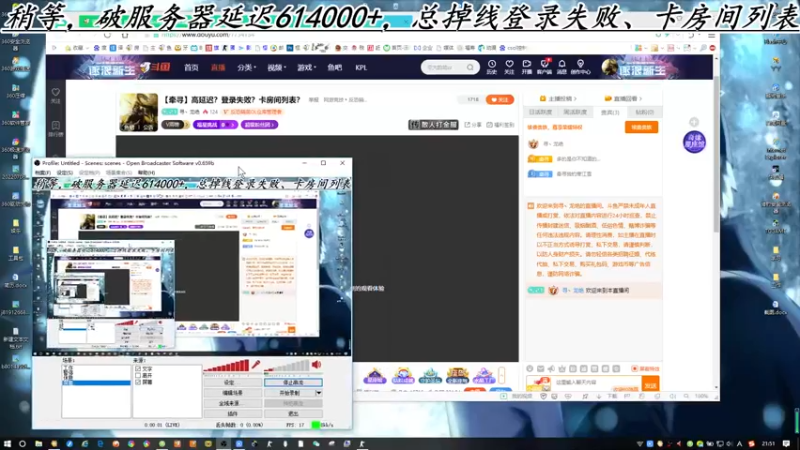Switch to the 贵宾 tab in the rank panel

[x=610, y=112]
